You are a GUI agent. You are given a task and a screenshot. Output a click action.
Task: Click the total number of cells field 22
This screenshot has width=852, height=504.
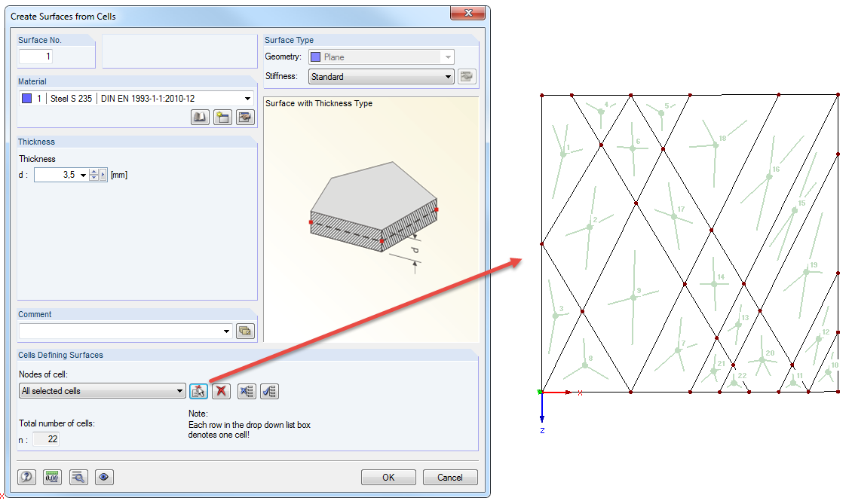pyautogui.click(x=46, y=438)
